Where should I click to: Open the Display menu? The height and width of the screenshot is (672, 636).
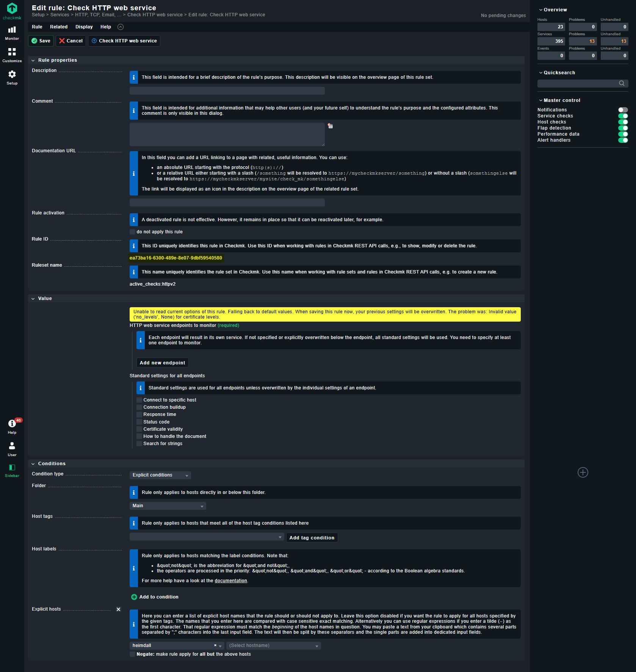pos(84,27)
